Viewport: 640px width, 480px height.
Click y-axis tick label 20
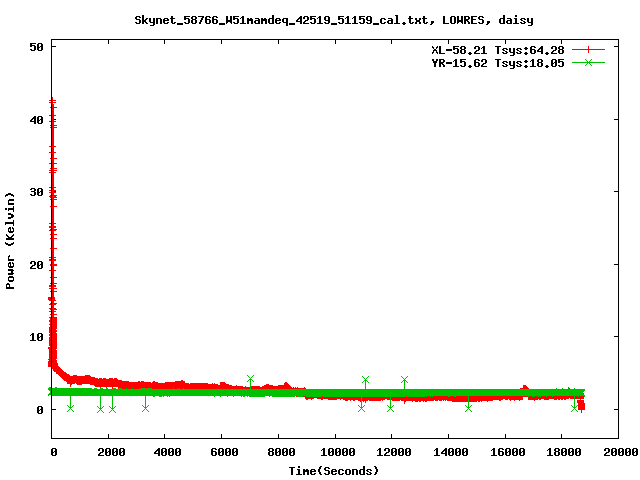[x=36, y=265]
